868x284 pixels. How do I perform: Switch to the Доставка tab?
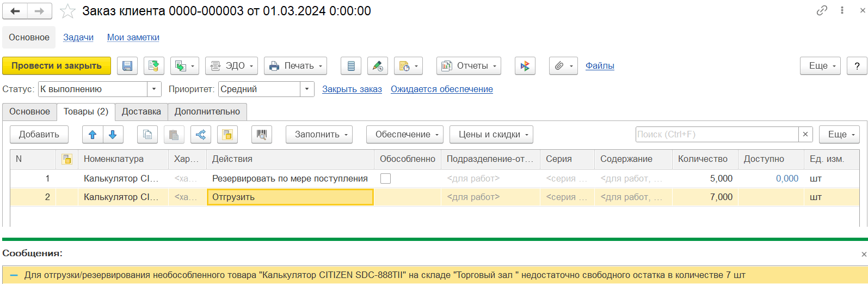point(141,112)
